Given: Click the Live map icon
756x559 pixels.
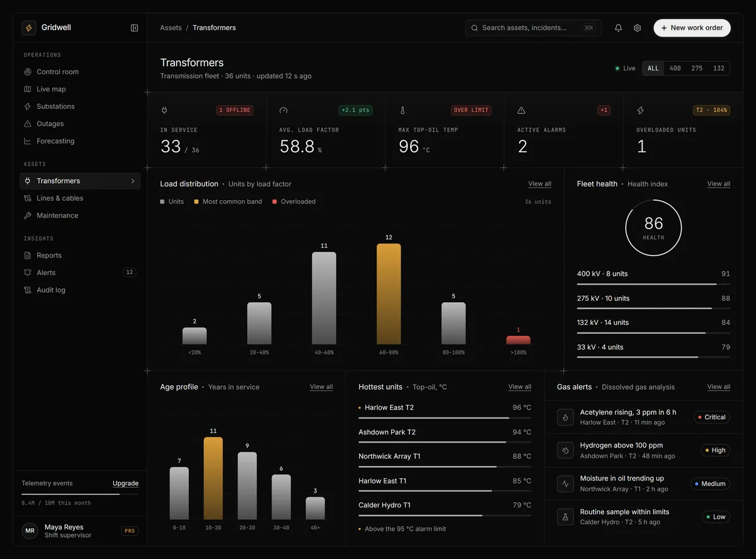Looking at the screenshot, I should point(28,89).
